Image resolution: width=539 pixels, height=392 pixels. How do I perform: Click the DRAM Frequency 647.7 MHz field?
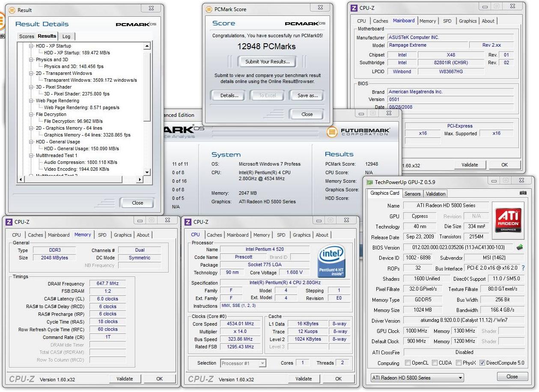[108, 284]
